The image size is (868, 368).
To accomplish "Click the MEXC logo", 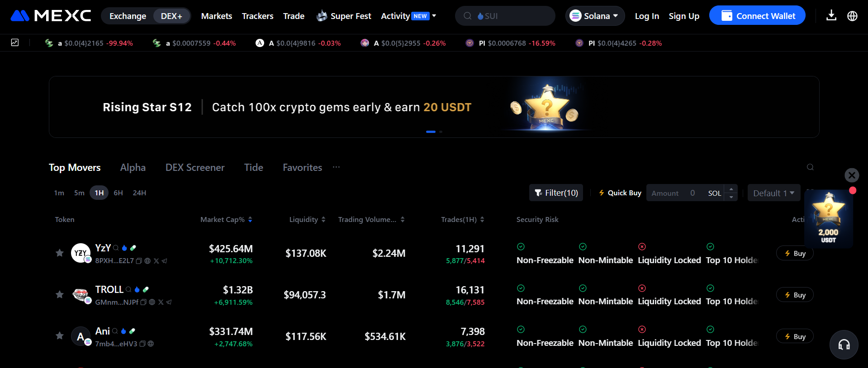I will (51, 16).
